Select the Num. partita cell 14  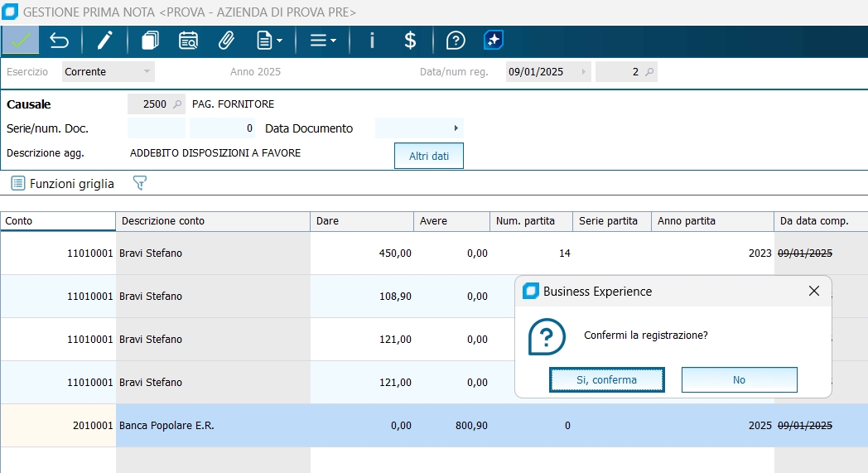pos(532,253)
